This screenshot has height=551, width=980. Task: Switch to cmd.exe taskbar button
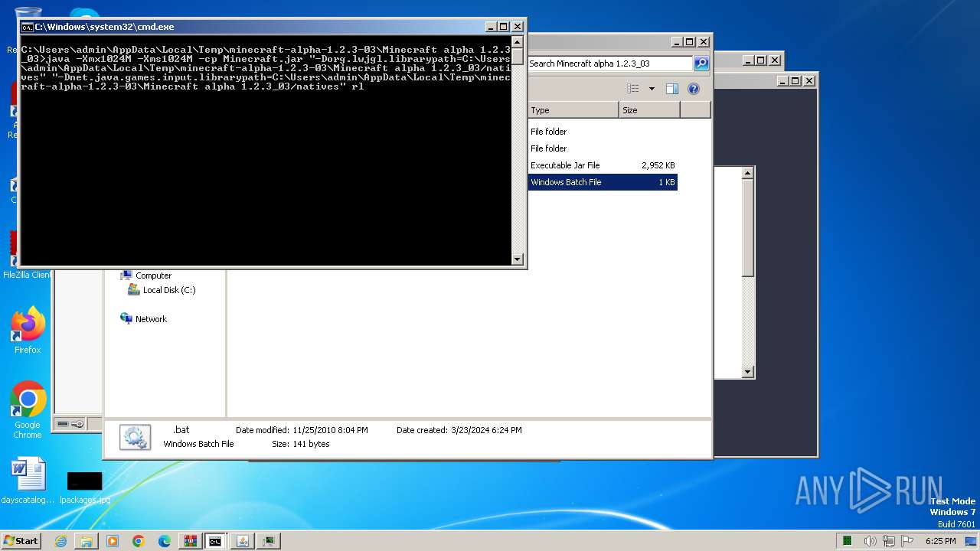216,541
